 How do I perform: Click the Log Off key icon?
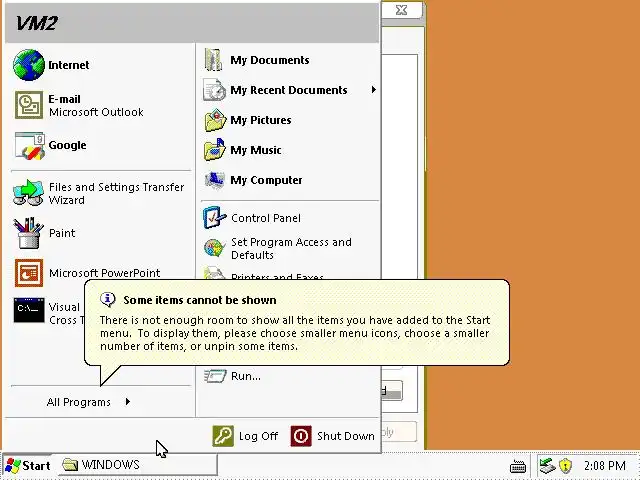coord(223,436)
